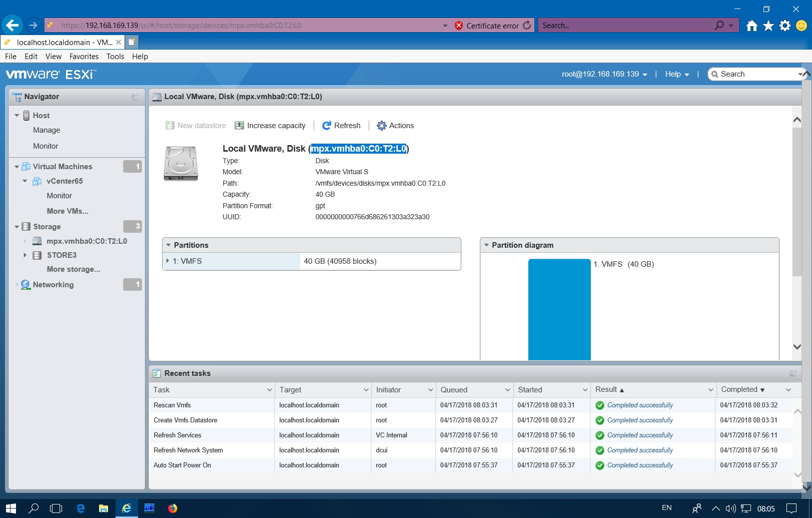Click the Increase capacity icon
This screenshot has width=812, height=518.
240,126
